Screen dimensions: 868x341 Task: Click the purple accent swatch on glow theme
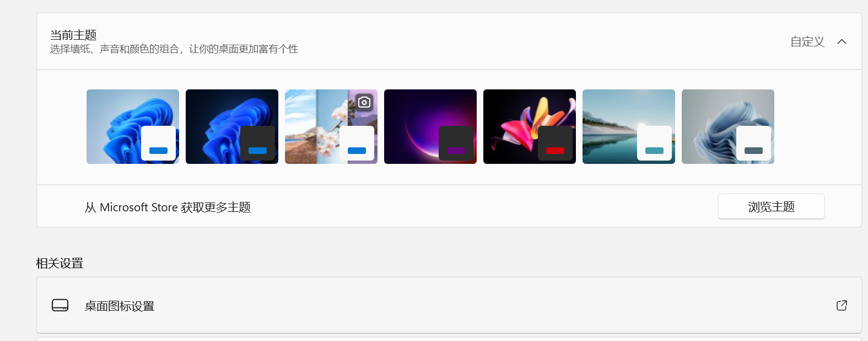pos(456,151)
